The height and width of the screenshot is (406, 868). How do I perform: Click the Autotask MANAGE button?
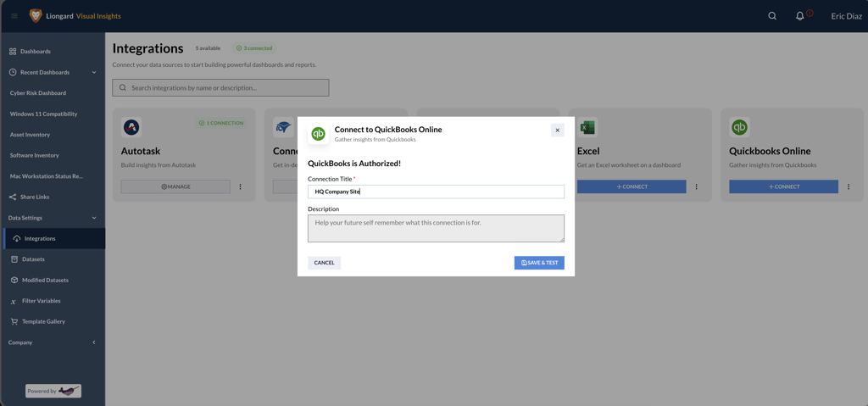(x=175, y=186)
